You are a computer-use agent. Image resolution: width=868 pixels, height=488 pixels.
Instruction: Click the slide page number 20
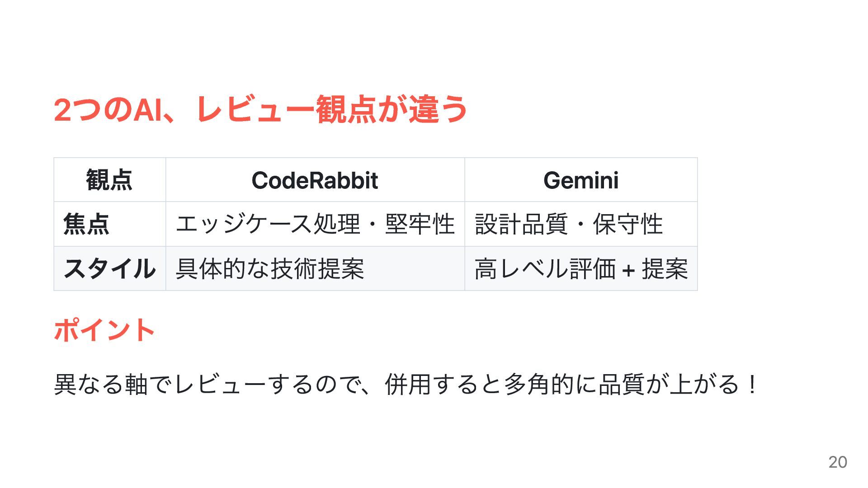(837, 462)
